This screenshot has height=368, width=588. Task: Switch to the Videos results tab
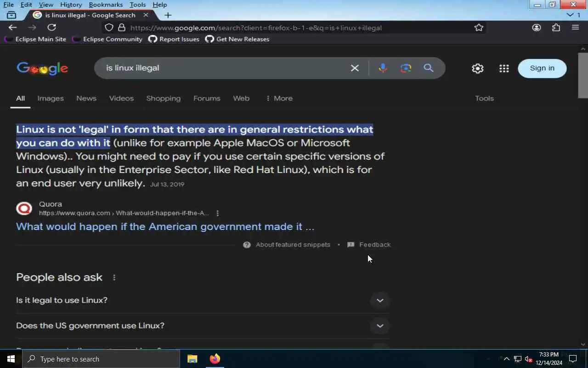click(121, 98)
